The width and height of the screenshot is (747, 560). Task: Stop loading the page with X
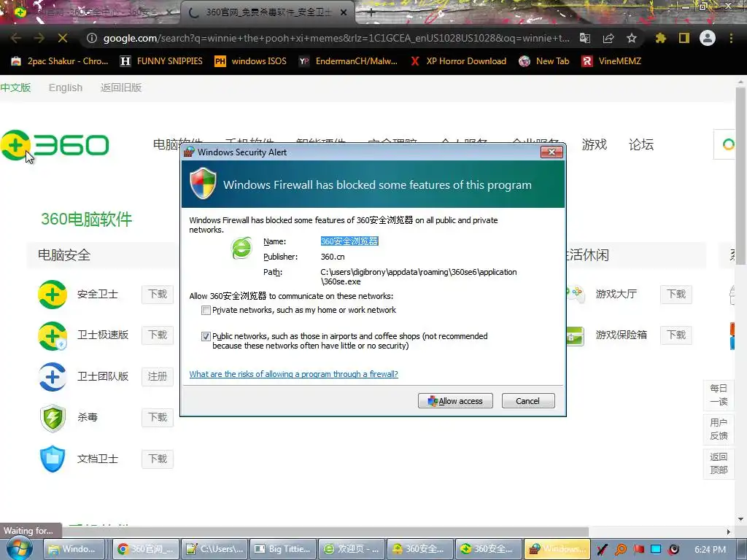coord(63,38)
